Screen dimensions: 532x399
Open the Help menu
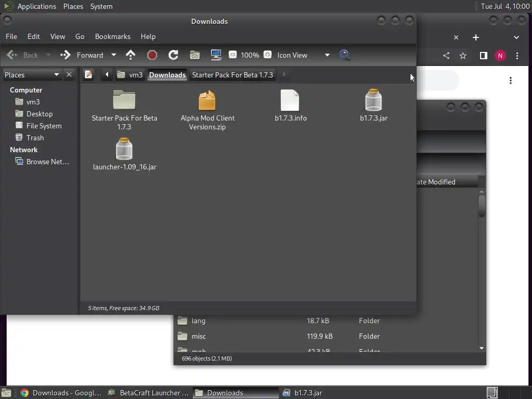148,36
